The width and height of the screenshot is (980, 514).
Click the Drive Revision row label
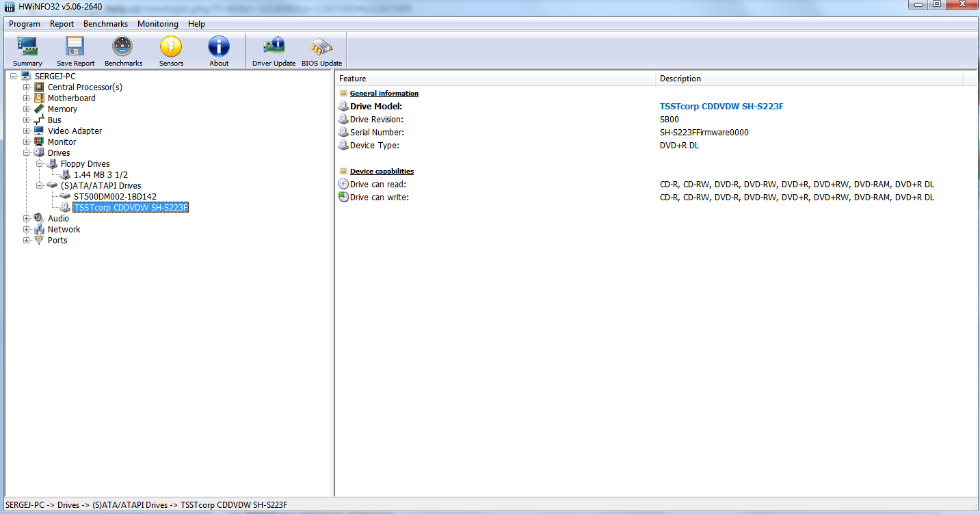click(377, 120)
